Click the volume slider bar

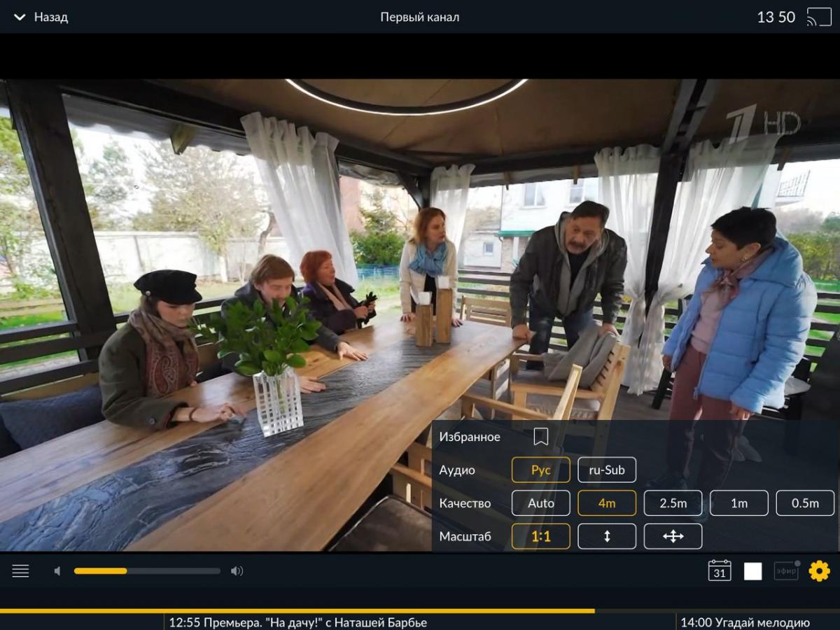pos(147,571)
